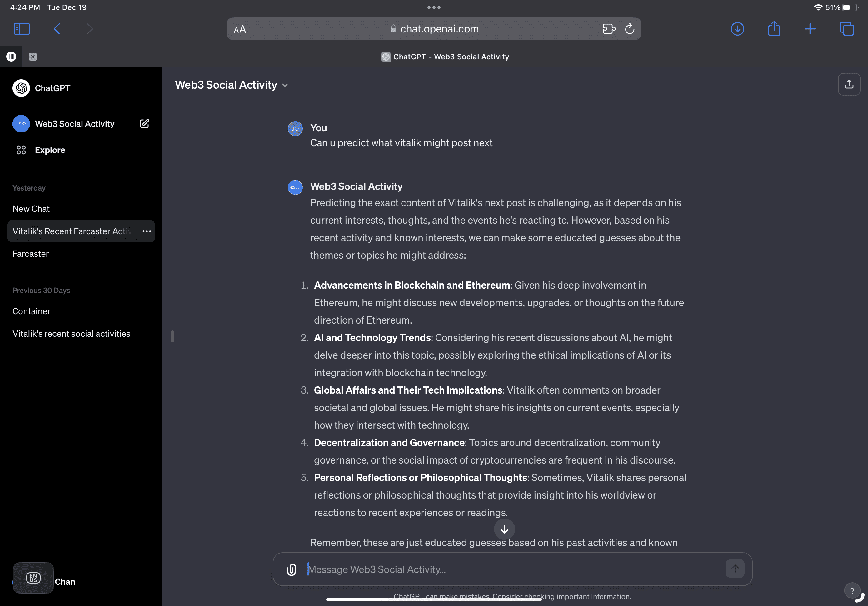Open Web3 Social Activity GPT in sidebar
Screen dimensions: 868x606
click(63, 124)
